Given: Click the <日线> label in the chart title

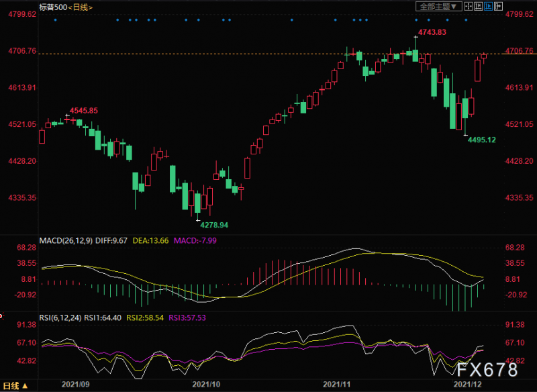Looking at the screenshot, I should pyautogui.click(x=80, y=7).
